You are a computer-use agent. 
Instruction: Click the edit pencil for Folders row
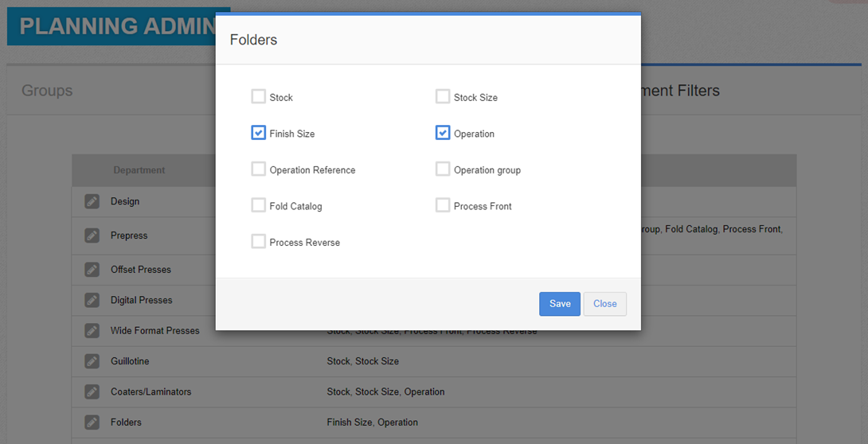click(92, 422)
